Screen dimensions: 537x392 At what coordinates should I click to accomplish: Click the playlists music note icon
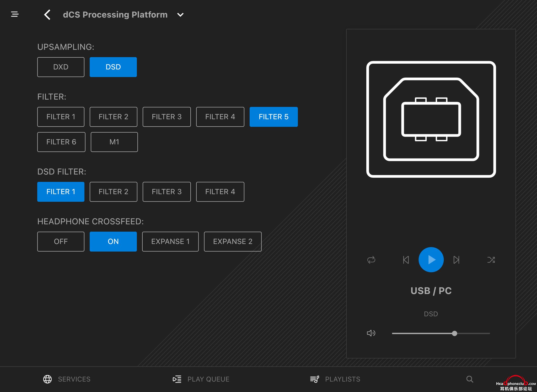coord(315,379)
